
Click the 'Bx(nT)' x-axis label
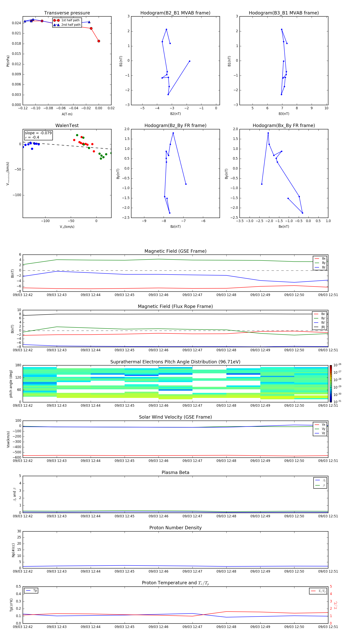pos(284,227)
